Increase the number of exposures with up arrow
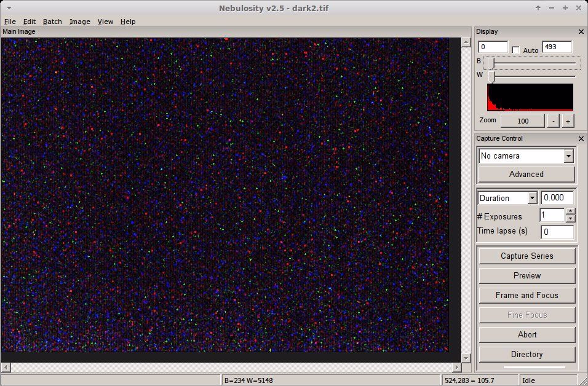588x386 pixels. (x=570, y=212)
